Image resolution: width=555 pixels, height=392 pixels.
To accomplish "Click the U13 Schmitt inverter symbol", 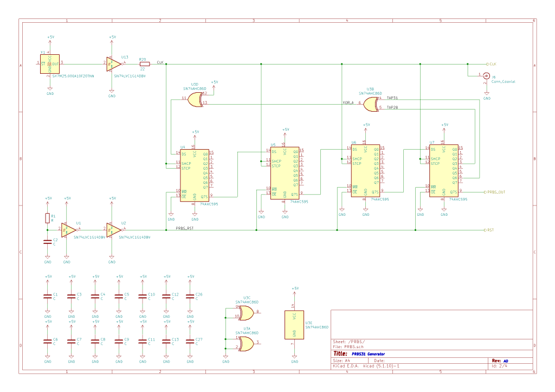I will (x=114, y=63).
